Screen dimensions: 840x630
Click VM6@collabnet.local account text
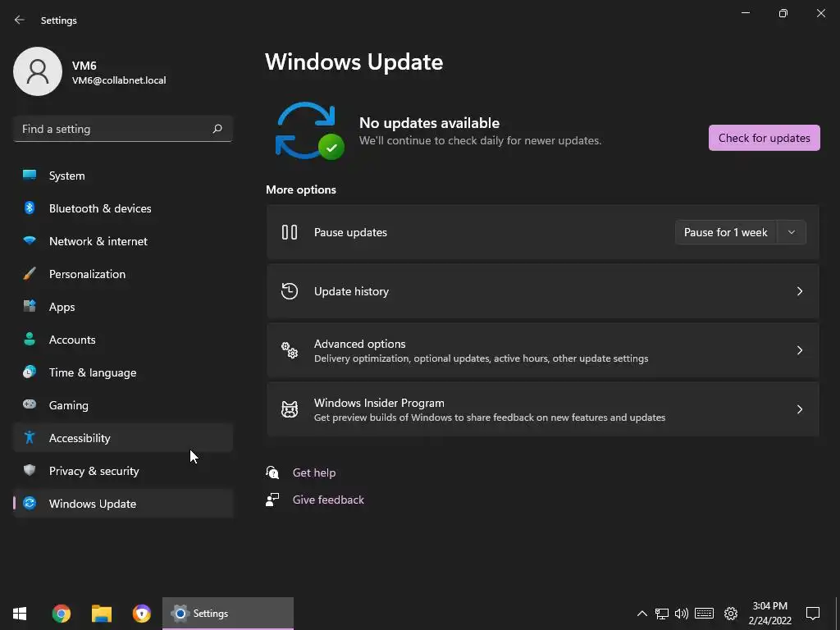pyautogui.click(x=119, y=80)
